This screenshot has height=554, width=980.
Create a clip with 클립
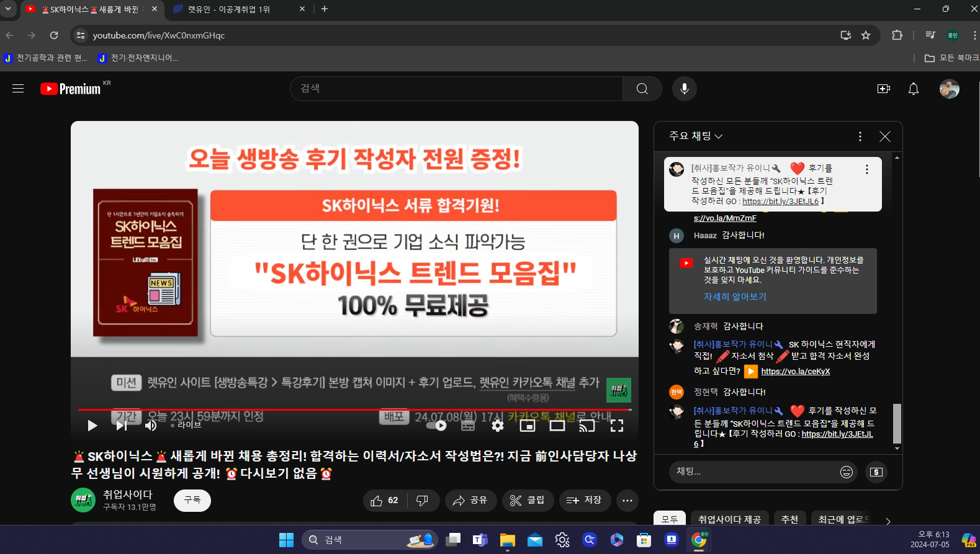pyautogui.click(x=528, y=501)
